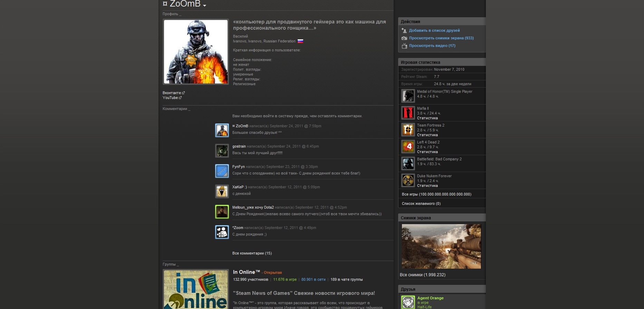Open the dropdown arrow beside ZoOmB name

click(204, 5)
